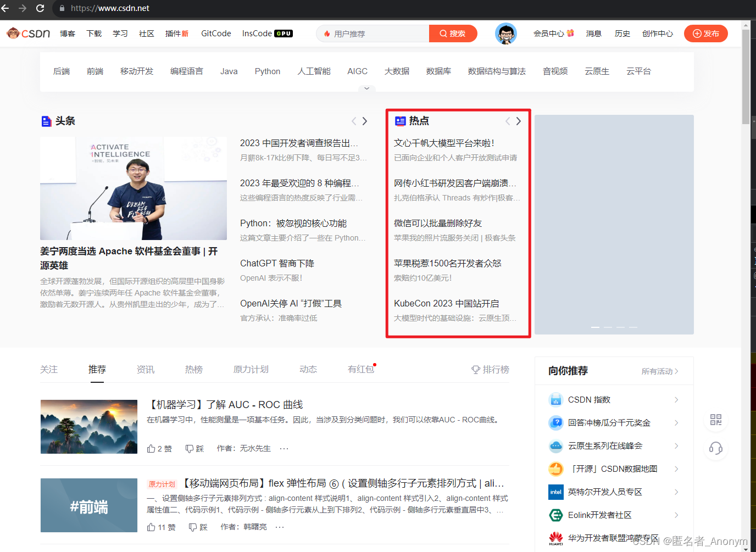756x552 pixels.
Task: Open the 社区 menu item
Action: point(147,34)
